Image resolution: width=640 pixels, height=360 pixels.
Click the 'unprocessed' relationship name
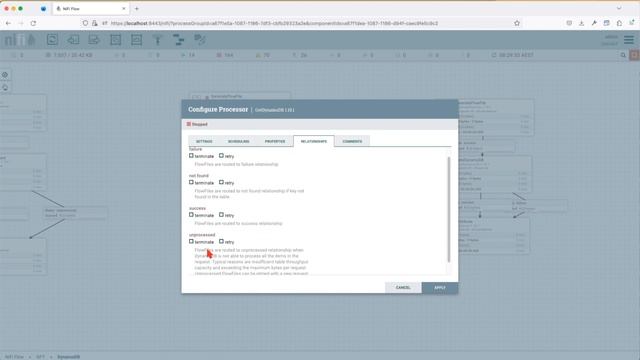(202, 235)
